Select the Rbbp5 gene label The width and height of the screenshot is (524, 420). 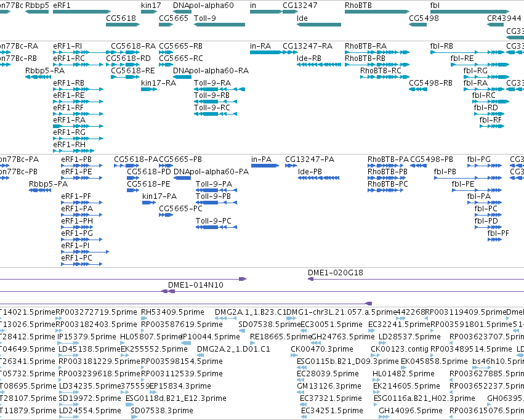[37, 6]
